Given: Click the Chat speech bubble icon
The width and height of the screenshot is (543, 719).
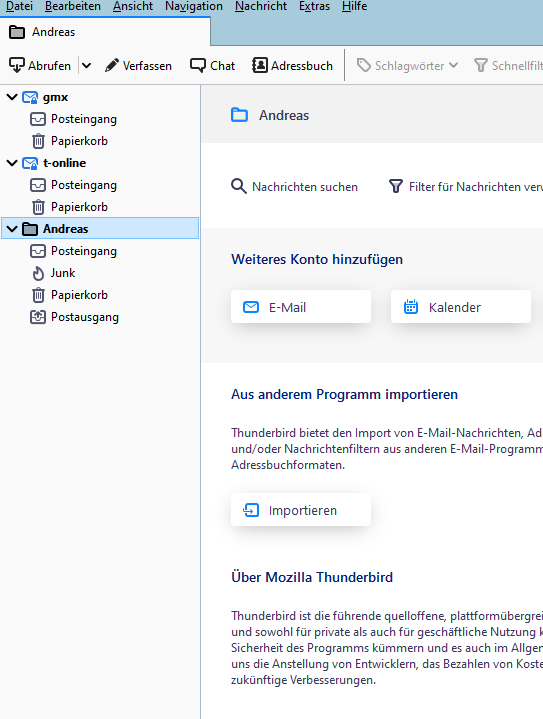Looking at the screenshot, I should pos(198,66).
